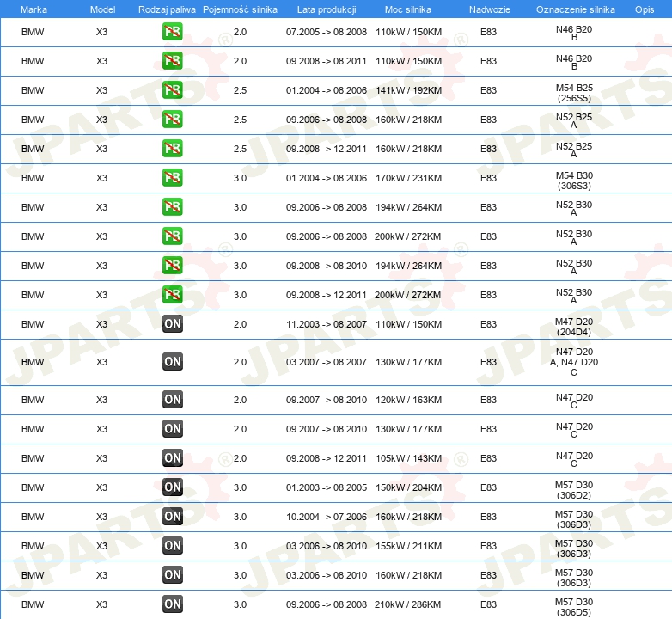The height and width of the screenshot is (619, 672).
Task: Click the PB icon in the 170kW / 231KM row
Action: pos(172,178)
